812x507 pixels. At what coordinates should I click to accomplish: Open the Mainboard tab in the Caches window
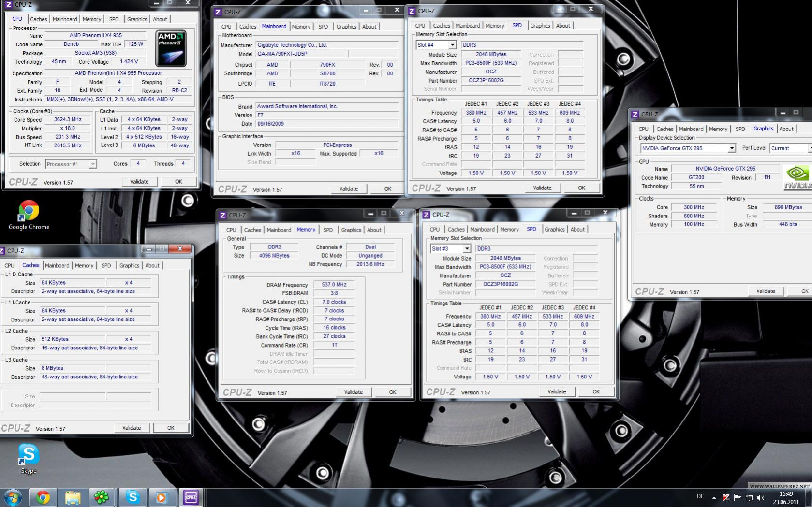click(x=57, y=265)
